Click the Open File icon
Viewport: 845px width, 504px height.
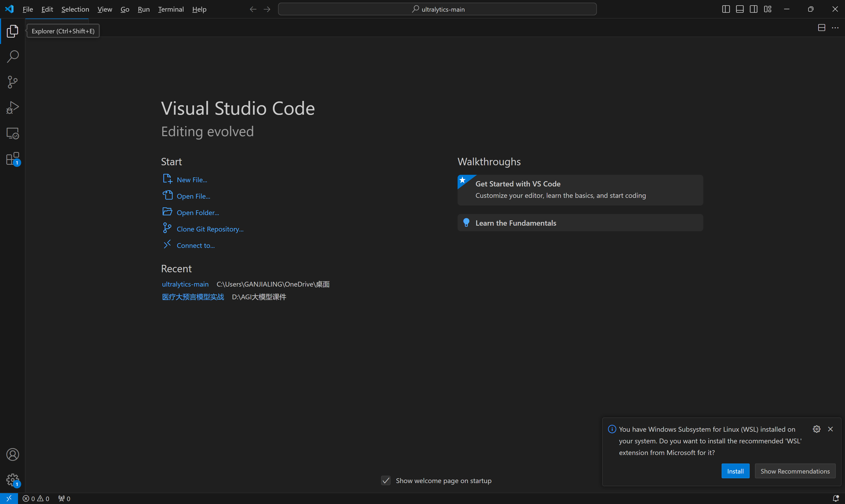[x=167, y=195]
